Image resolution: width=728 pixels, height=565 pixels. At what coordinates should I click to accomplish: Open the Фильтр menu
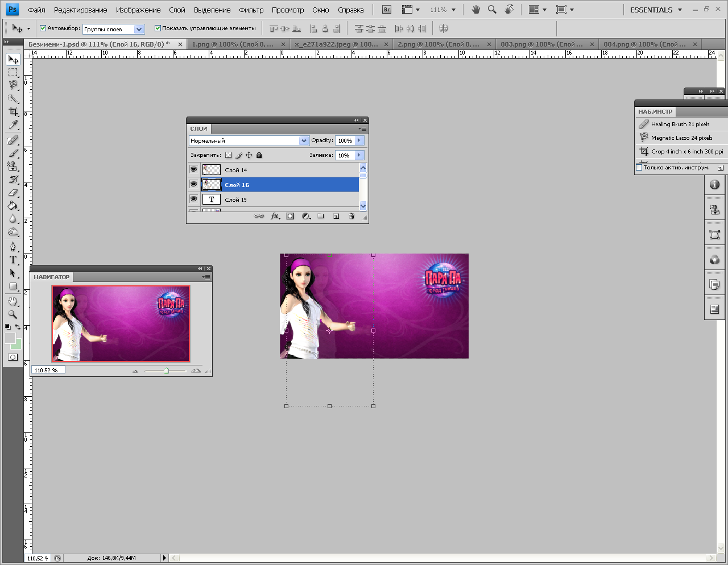tap(251, 10)
